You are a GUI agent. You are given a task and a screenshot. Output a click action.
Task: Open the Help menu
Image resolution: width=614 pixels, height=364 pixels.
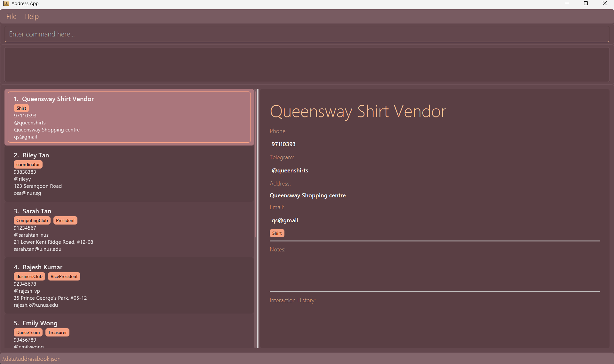tap(31, 16)
